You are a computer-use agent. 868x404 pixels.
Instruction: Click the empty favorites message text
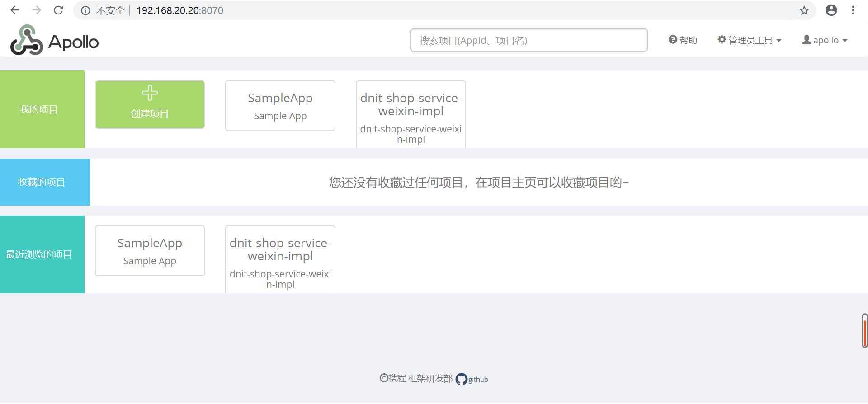(479, 182)
